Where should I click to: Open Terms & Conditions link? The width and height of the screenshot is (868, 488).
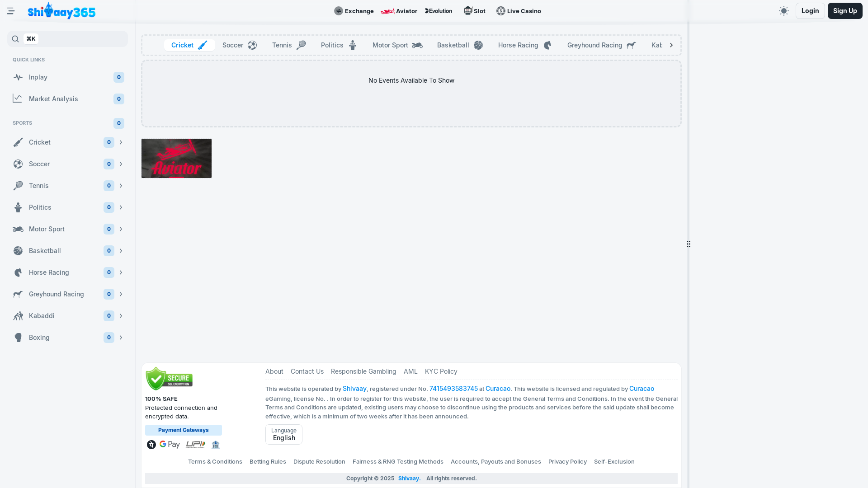[215, 461]
